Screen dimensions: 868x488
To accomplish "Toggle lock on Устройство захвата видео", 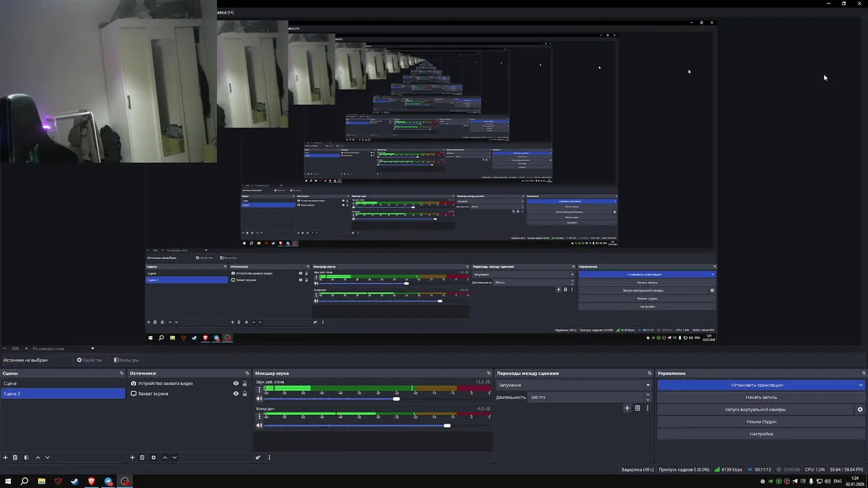I will pos(245,384).
